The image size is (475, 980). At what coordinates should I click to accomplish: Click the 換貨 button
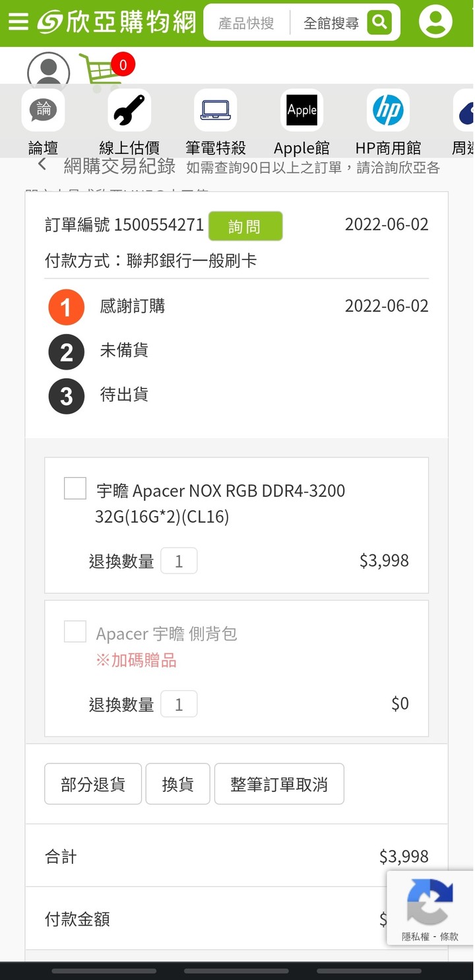[x=177, y=784]
